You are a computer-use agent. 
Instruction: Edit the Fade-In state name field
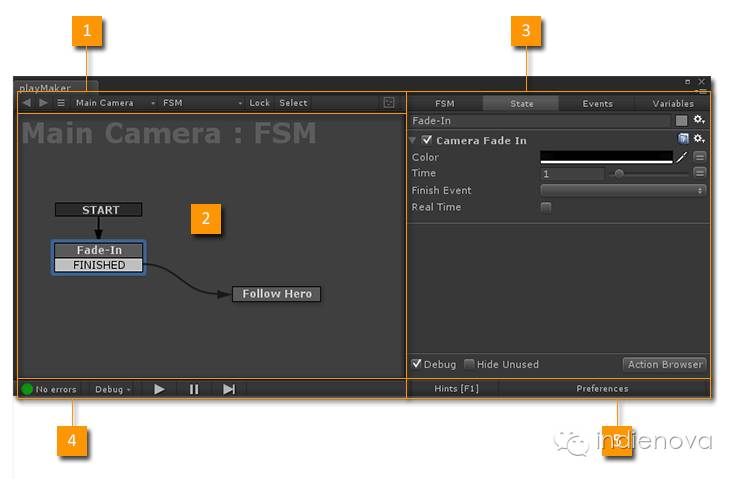coord(540,121)
